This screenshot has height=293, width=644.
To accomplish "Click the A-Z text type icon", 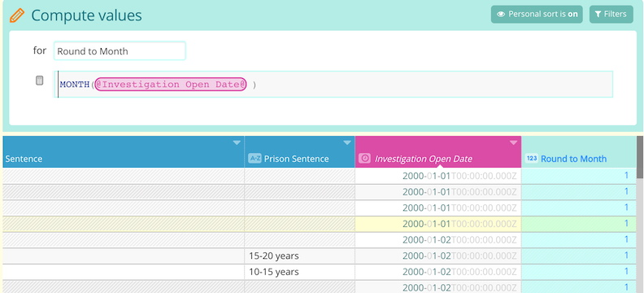I will coord(255,159).
